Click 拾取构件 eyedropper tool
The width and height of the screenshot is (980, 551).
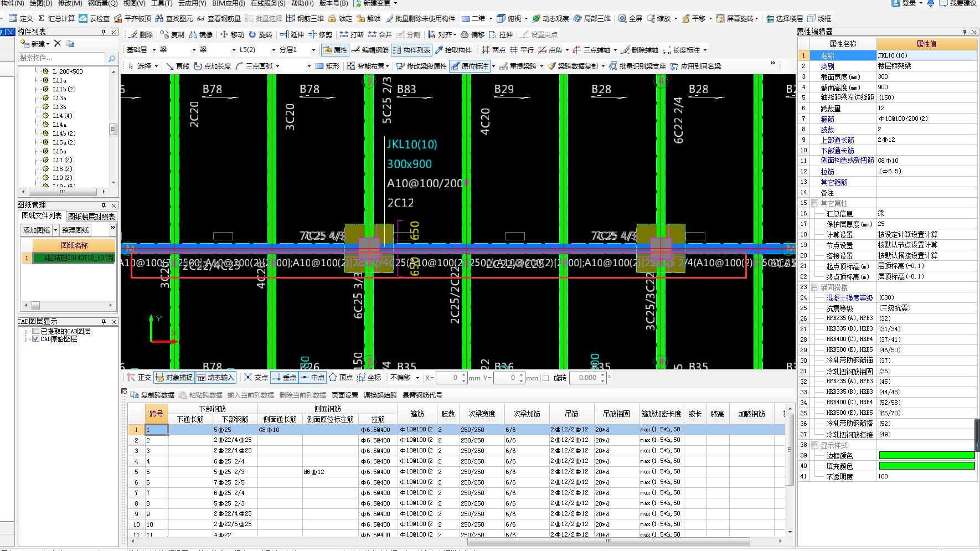[x=453, y=50]
